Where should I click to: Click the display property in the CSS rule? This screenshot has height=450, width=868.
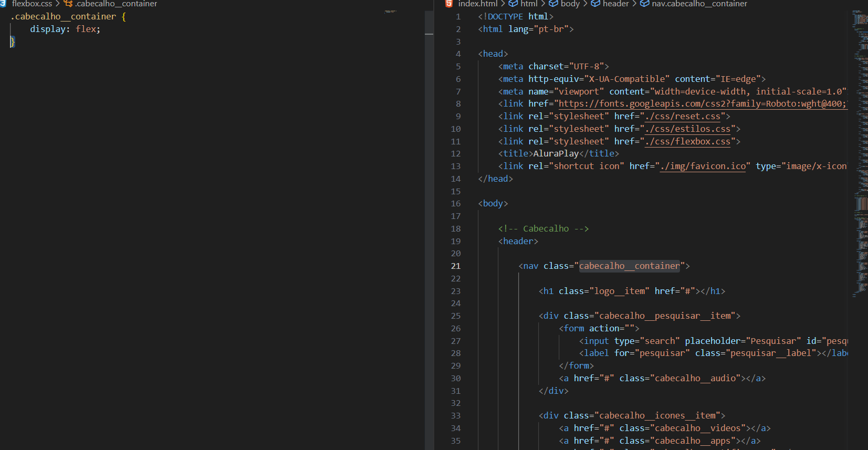coord(48,29)
